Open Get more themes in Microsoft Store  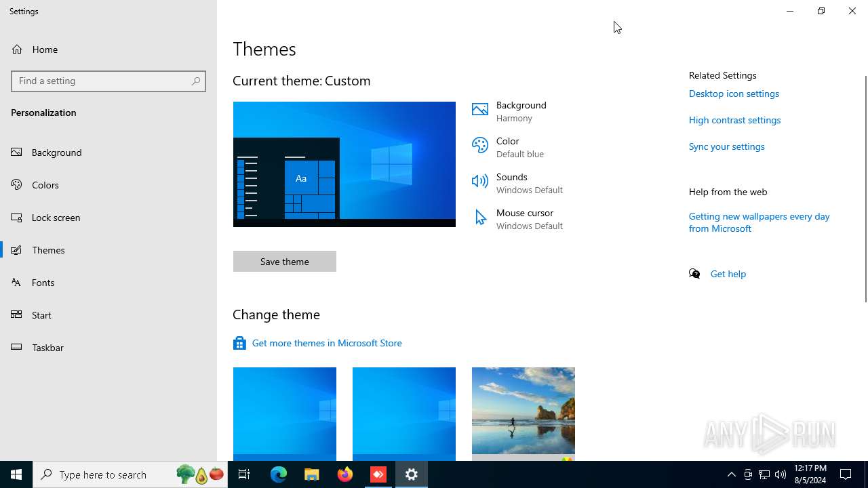pos(327,343)
